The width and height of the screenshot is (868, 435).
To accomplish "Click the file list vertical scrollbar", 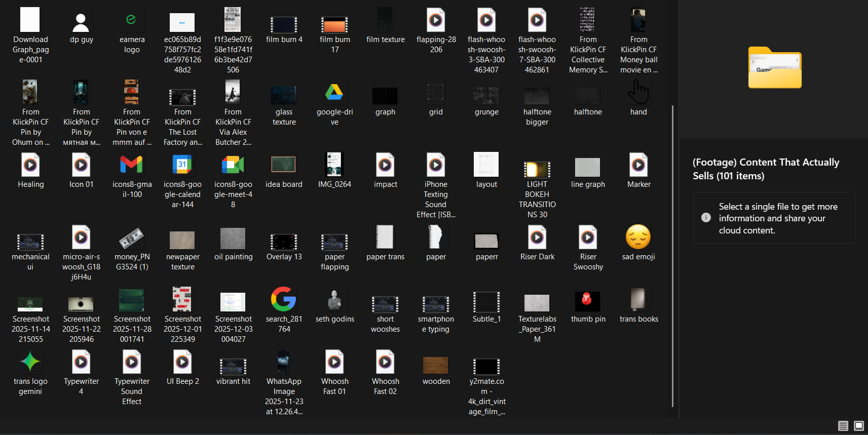I will pos(672,253).
